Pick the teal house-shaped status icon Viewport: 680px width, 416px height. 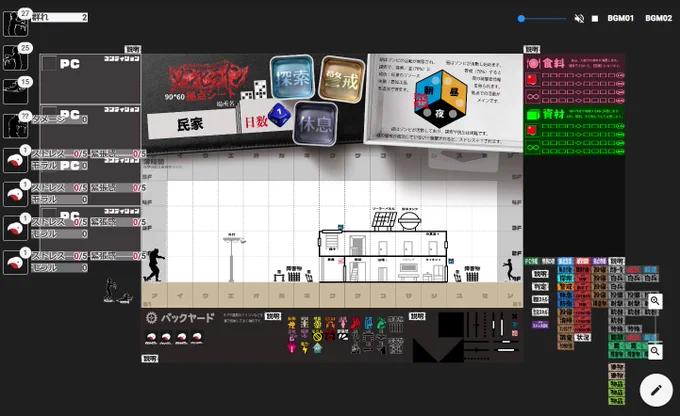(317, 348)
